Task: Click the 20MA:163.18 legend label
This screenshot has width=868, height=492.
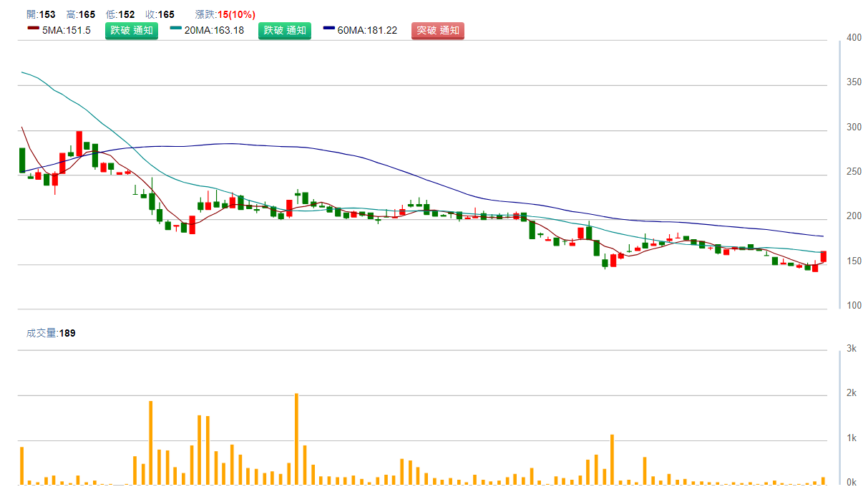Action: tap(215, 30)
